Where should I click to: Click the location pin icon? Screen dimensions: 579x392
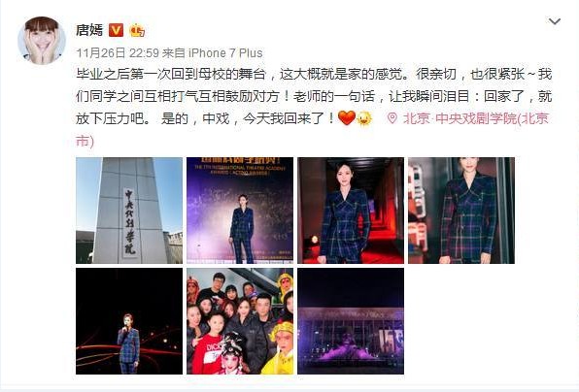click(392, 118)
